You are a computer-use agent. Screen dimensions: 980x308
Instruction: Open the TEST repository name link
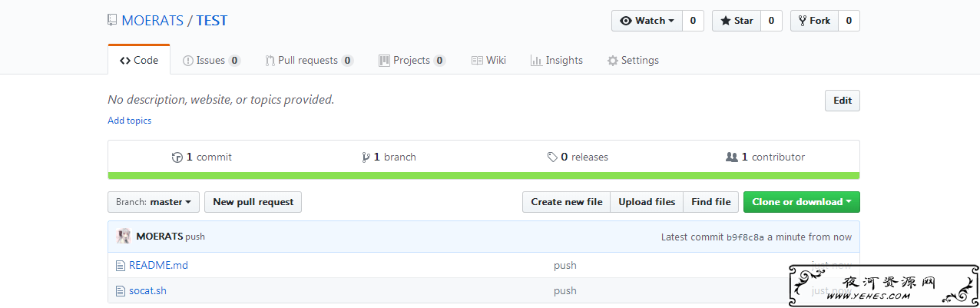pos(212,21)
